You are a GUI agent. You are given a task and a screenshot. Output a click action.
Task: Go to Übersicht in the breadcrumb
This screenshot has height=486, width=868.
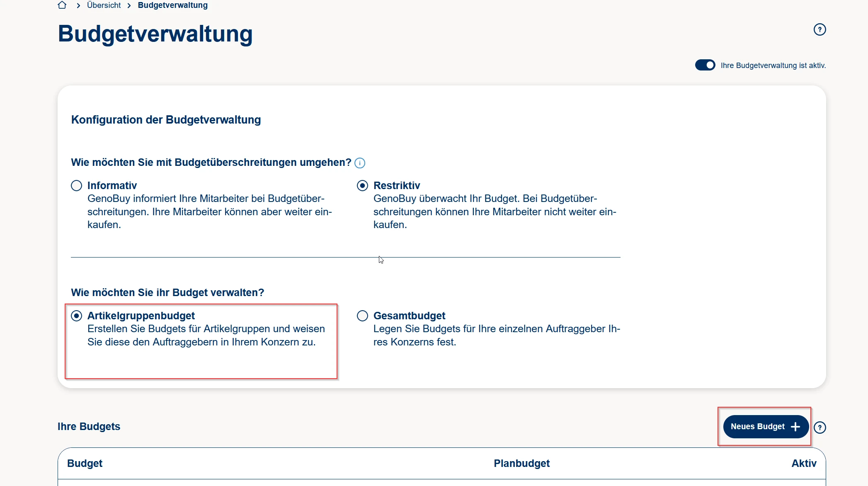104,5
